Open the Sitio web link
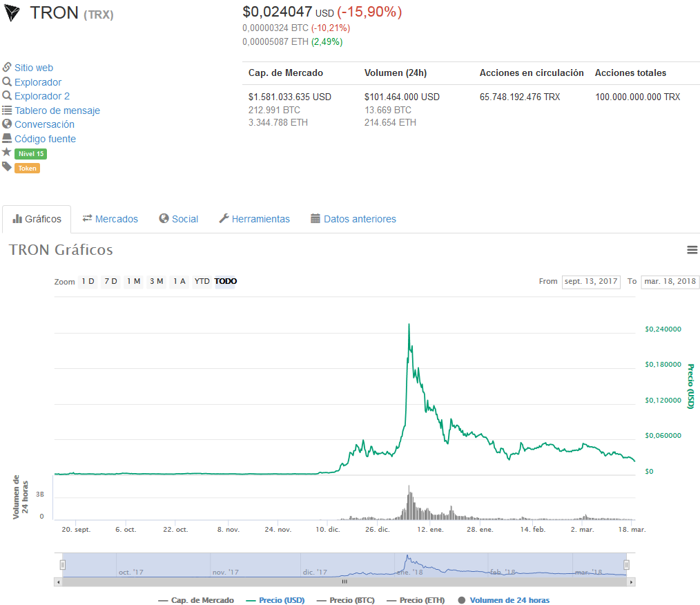The image size is (700, 605). [34, 68]
